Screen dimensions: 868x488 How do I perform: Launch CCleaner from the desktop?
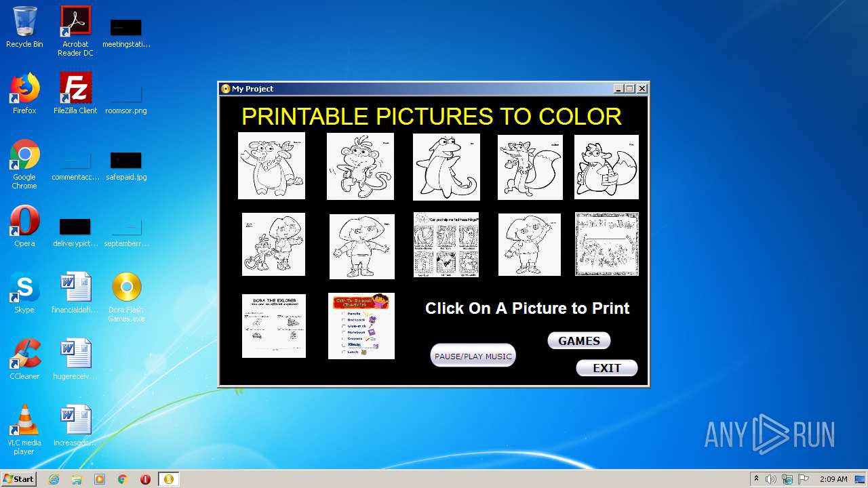pos(24,359)
